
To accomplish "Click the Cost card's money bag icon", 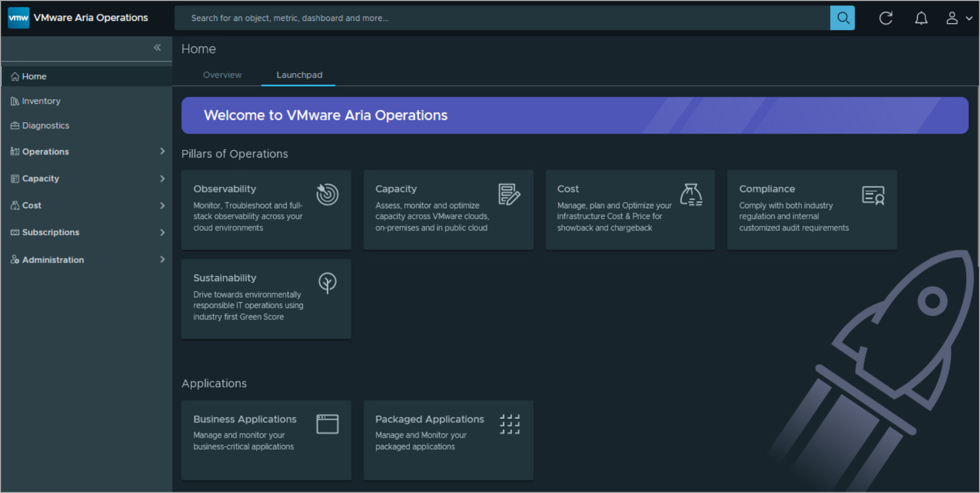I will click(x=691, y=195).
